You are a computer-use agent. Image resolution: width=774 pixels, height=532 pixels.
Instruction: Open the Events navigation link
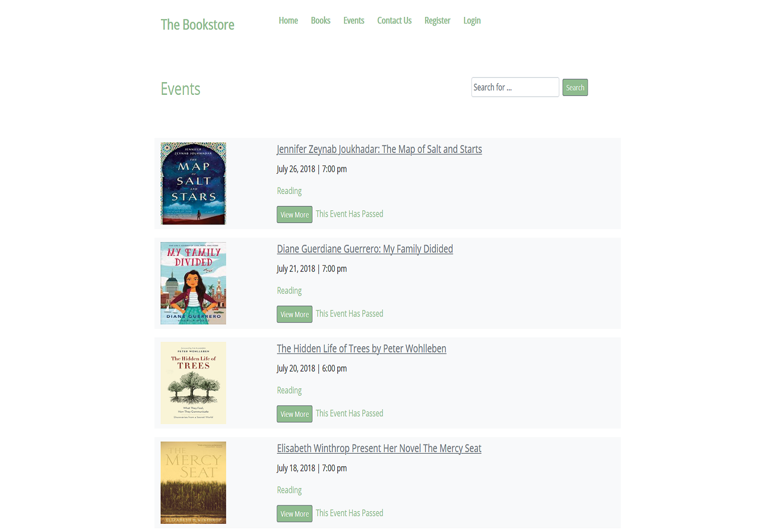[x=354, y=21]
